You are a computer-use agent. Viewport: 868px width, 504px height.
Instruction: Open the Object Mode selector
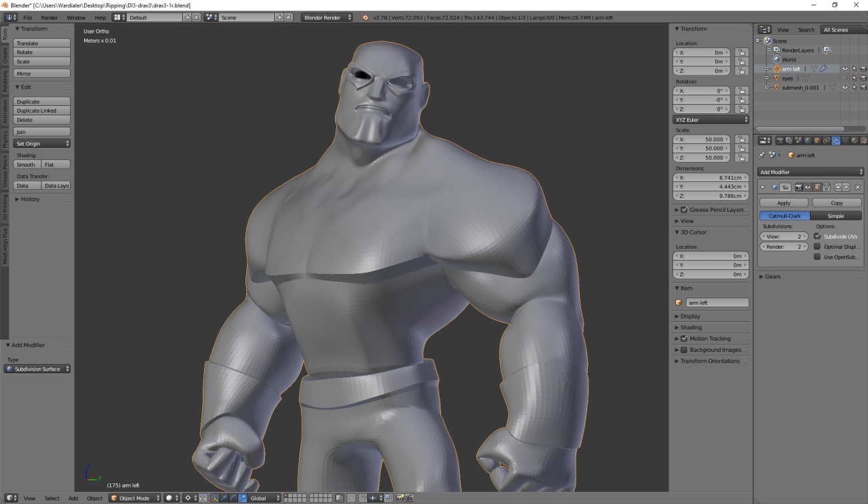(135, 498)
